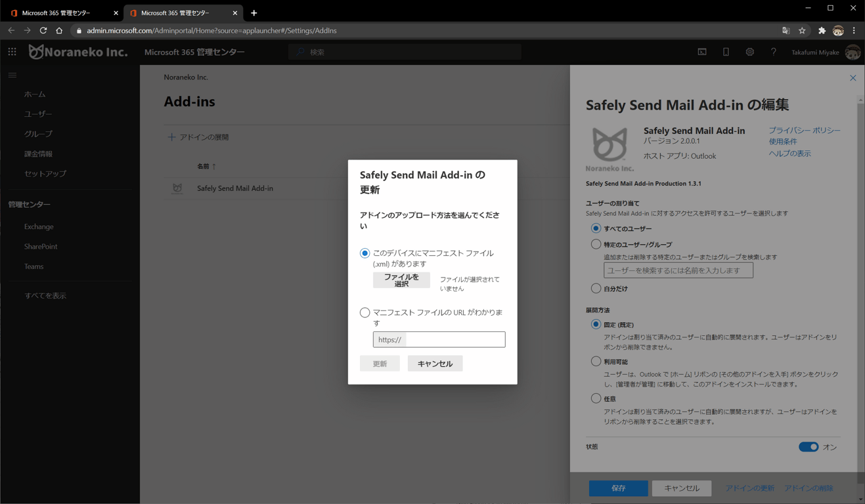The image size is (865, 504).
Task: Collapse the navigation hamburger menu
Action: pos(12,75)
